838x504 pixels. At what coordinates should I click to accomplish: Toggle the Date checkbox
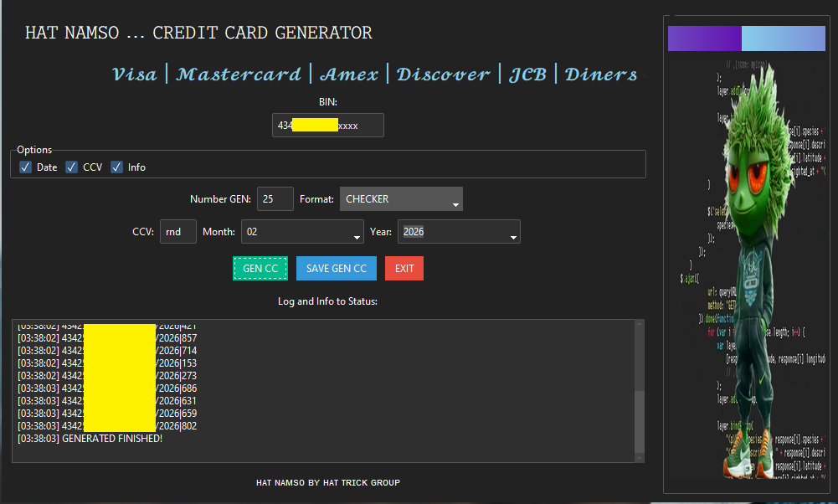point(25,167)
